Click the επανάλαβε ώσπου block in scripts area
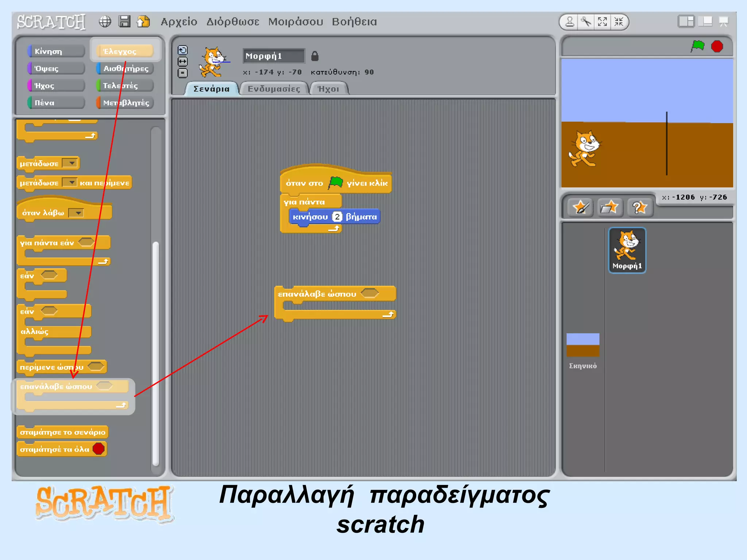The width and height of the screenshot is (747, 560). [x=335, y=303]
